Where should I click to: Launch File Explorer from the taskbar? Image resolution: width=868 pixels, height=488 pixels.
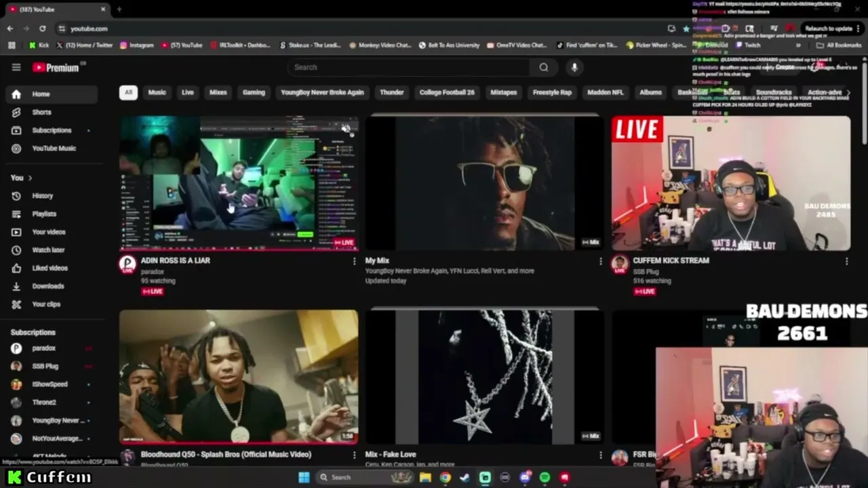425,477
